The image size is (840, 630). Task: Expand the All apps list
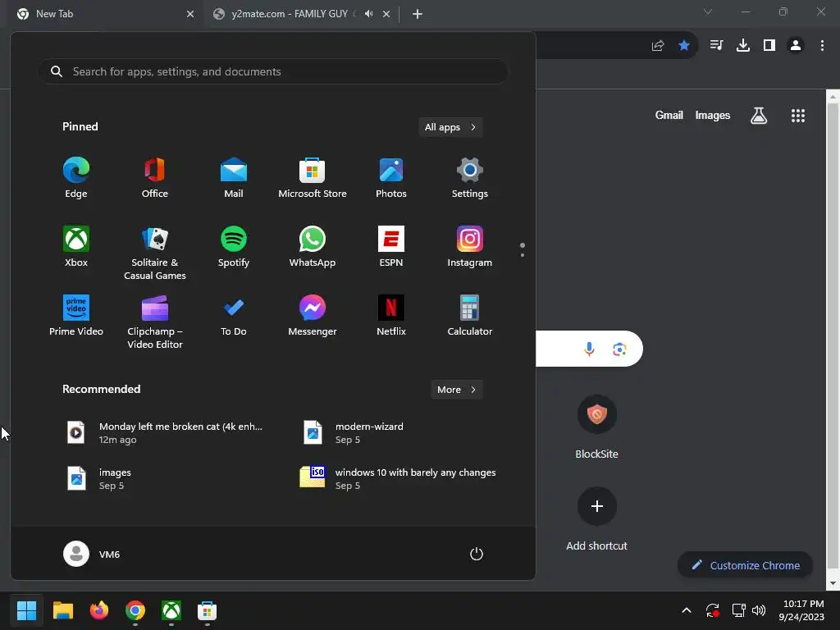coord(450,127)
